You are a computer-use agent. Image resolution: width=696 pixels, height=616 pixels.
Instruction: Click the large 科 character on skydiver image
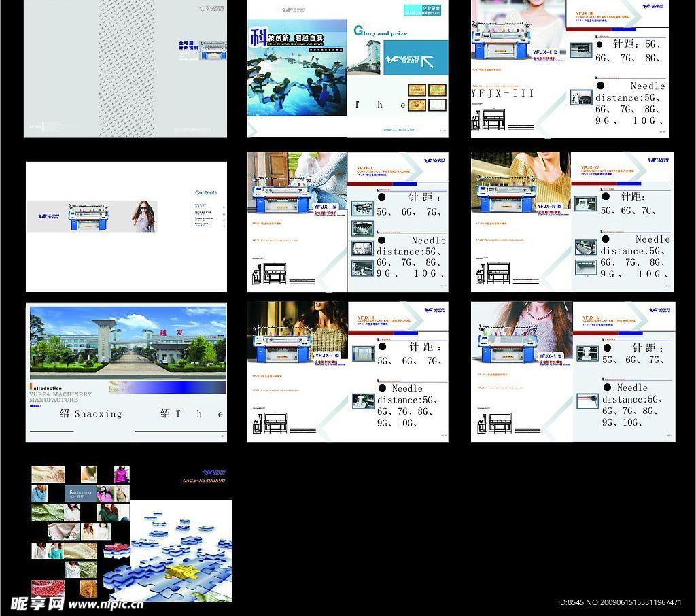[258, 37]
